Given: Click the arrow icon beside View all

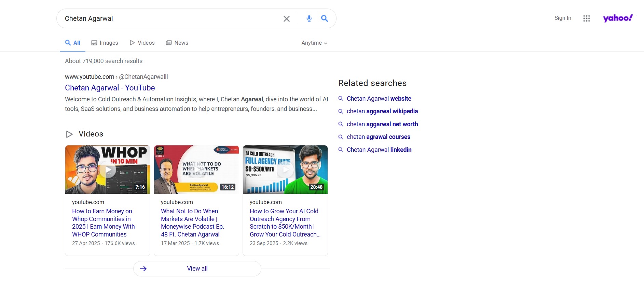Looking at the screenshot, I should (x=143, y=269).
